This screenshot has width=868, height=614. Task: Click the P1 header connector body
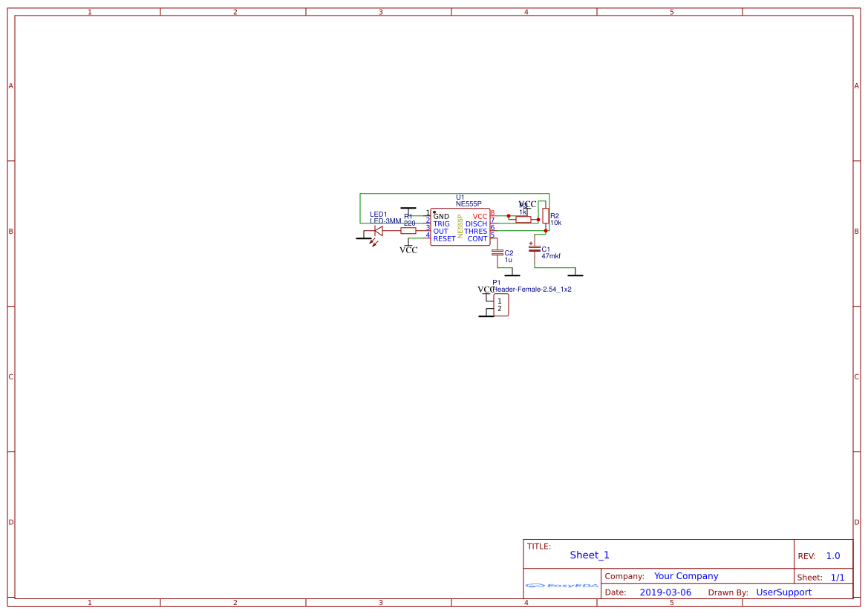tap(500, 305)
